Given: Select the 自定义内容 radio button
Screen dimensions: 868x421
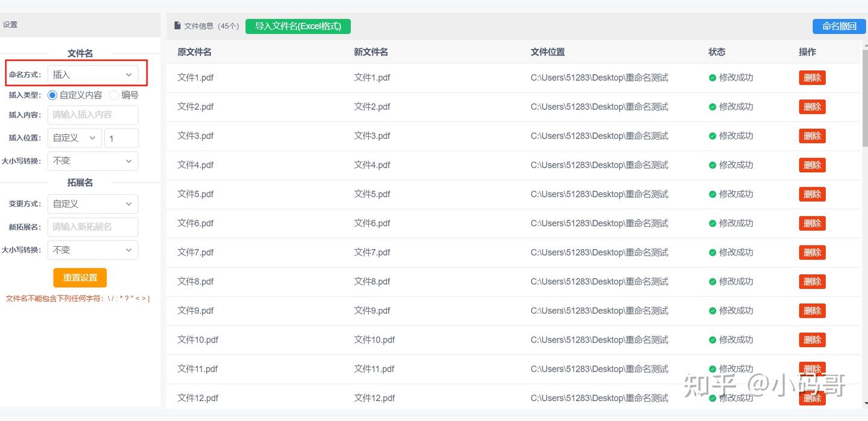Looking at the screenshot, I should point(52,95).
